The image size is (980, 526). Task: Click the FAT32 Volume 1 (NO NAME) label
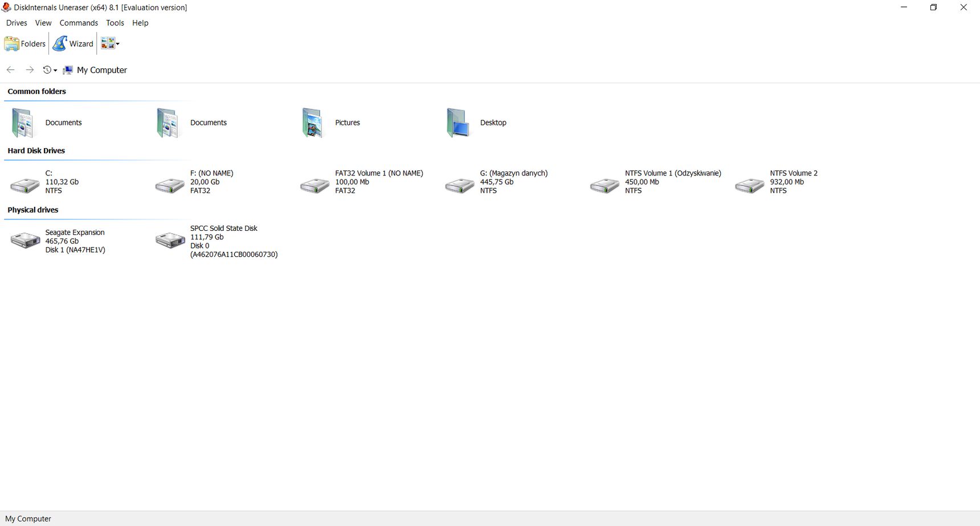click(379, 173)
